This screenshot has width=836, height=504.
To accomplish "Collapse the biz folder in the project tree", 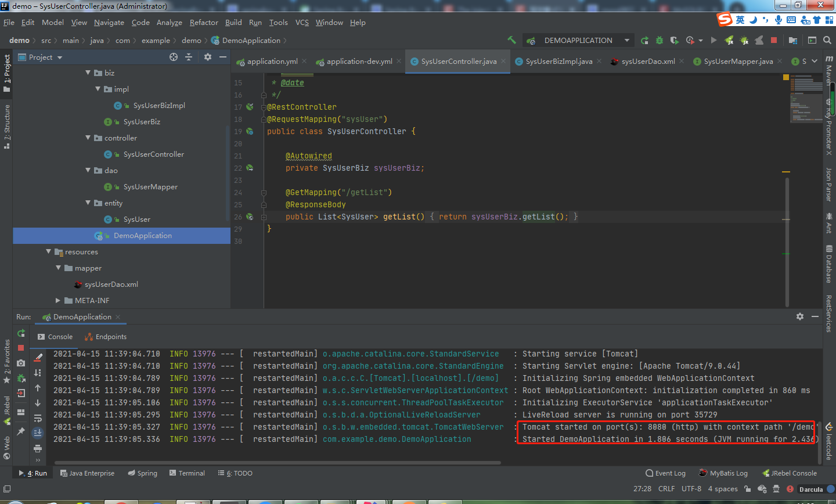I will [x=88, y=73].
